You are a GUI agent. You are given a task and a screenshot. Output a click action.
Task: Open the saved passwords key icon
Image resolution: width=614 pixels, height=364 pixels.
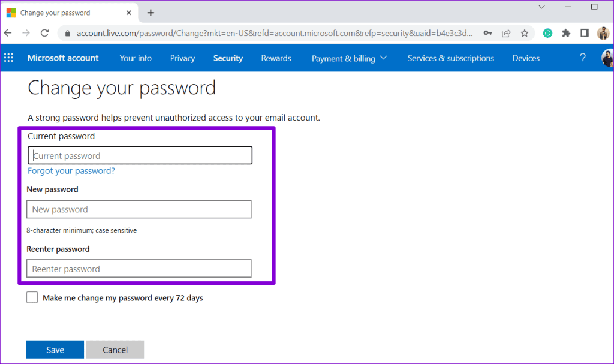click(x=487, y=33)
